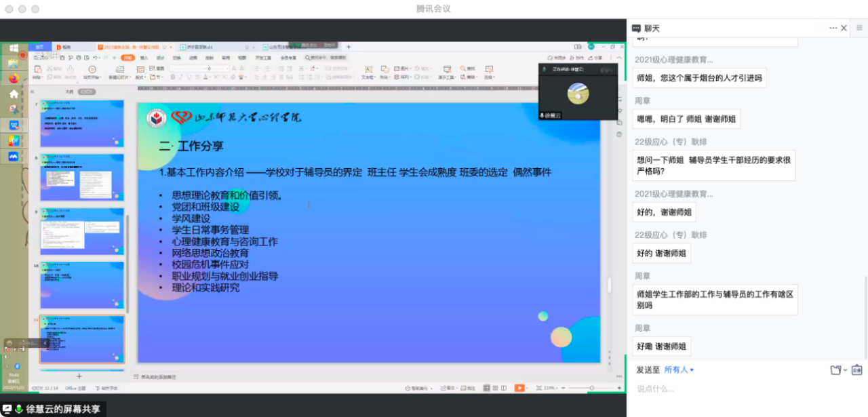
Task: Click the zoom slider handle in status bar
Action: point(592,388)
